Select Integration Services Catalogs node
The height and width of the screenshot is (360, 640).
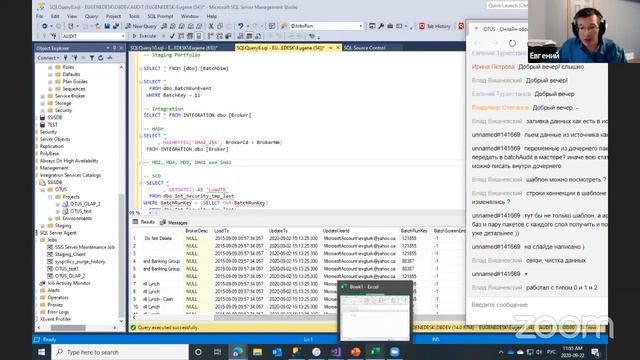70,175
